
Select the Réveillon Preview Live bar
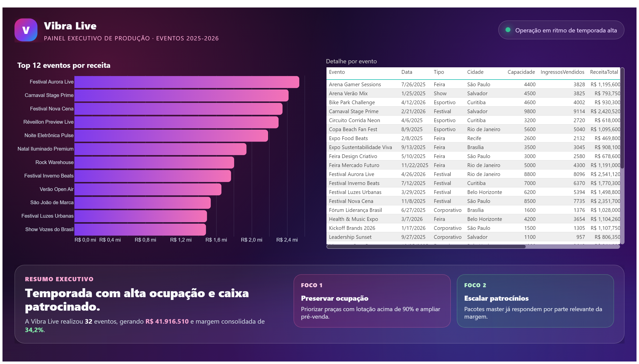pos(176,122)
